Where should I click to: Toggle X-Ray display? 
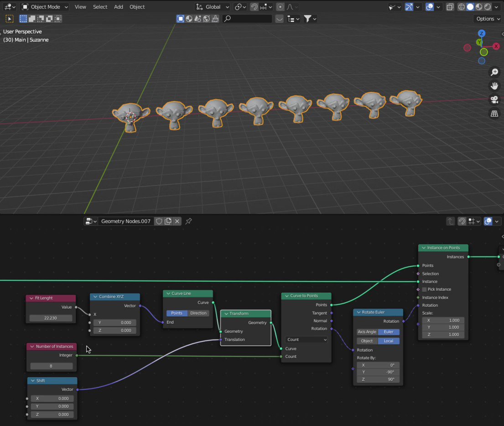click(450, 7)
